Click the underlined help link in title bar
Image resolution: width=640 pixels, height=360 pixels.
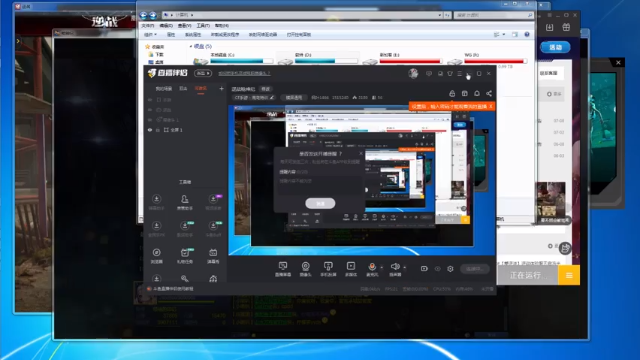tap(244, 73)
